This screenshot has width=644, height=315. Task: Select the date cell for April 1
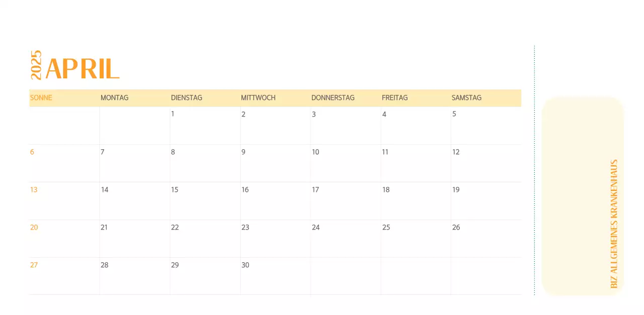205,126
